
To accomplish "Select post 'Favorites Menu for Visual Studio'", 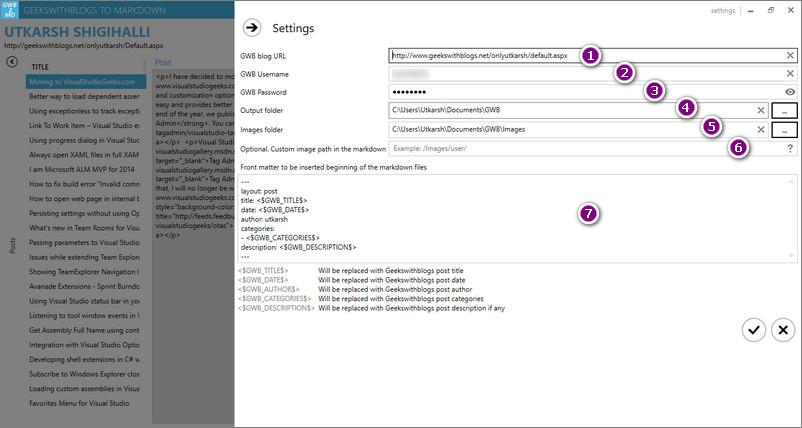I will (x=86, y=403).
